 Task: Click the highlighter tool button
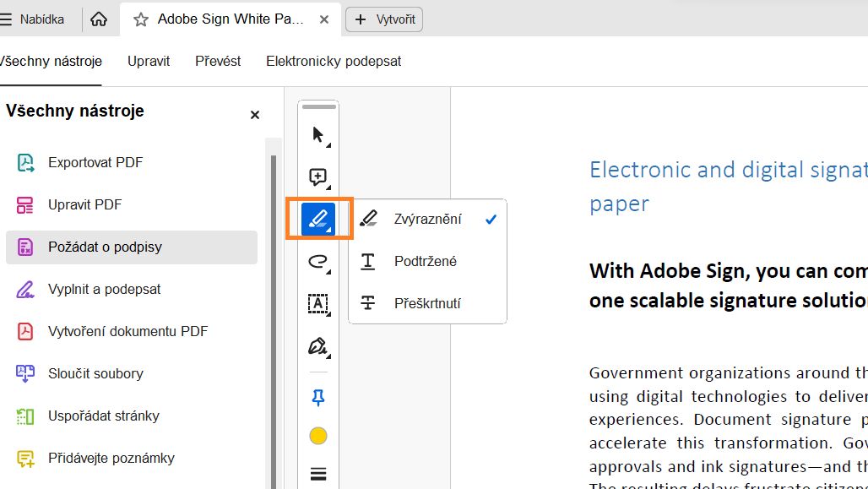(318, 220)
